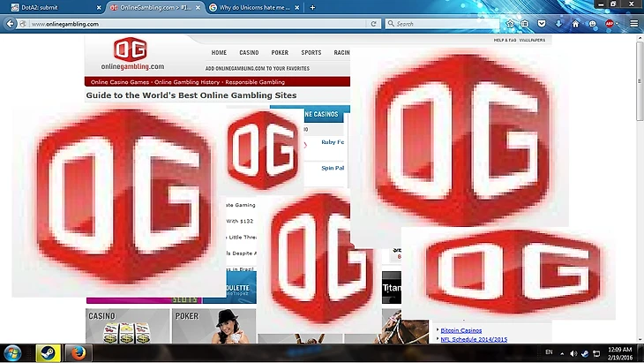Bookmark this page with the star icon

point(509,24)
